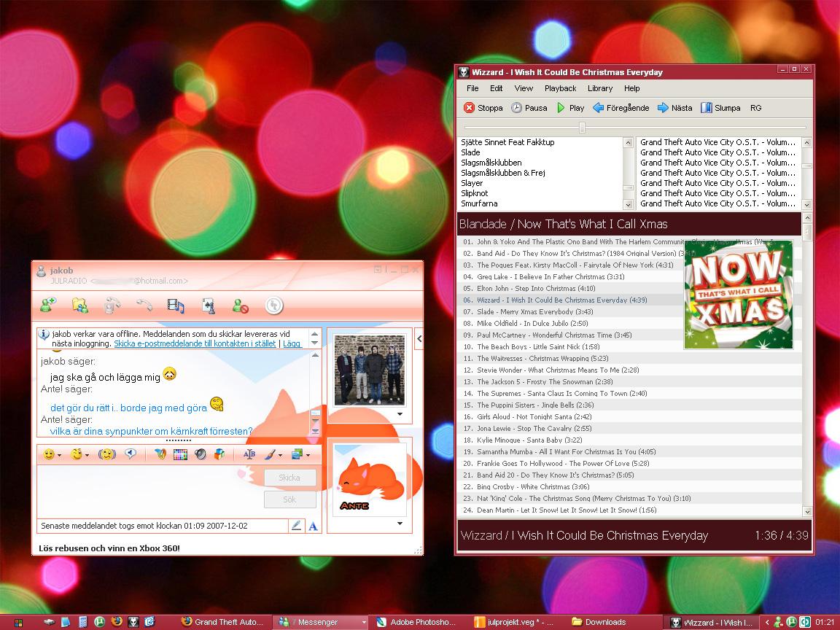Viewport: 840px width, 630px height.
Task: Click the block contact icon in Messenger
Action: coord(240,306)
